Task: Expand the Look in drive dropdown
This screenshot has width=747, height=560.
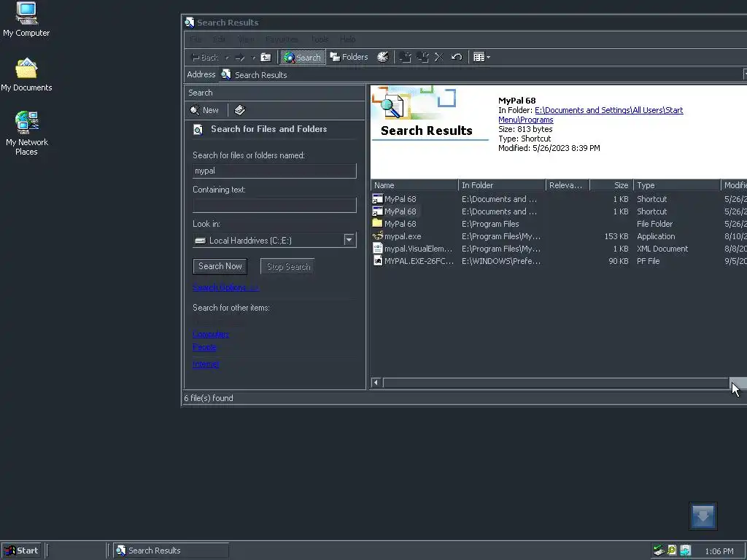Action: [349, 240]
